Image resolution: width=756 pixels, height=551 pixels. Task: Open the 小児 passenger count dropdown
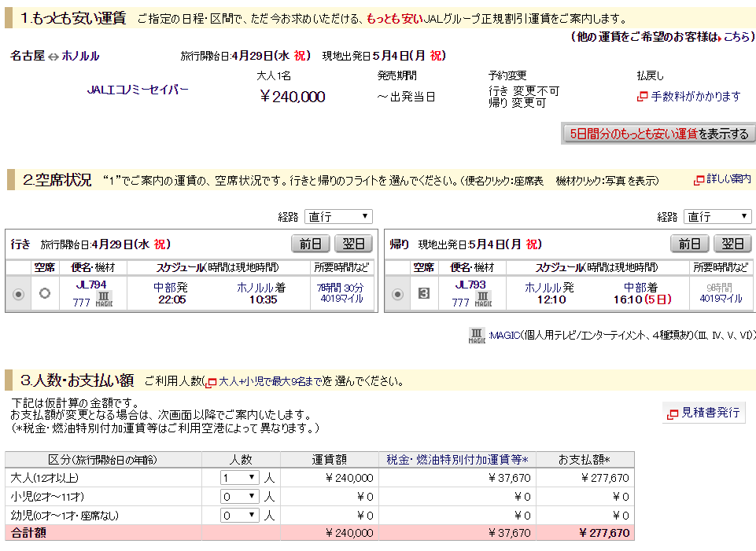coord(240,497)
